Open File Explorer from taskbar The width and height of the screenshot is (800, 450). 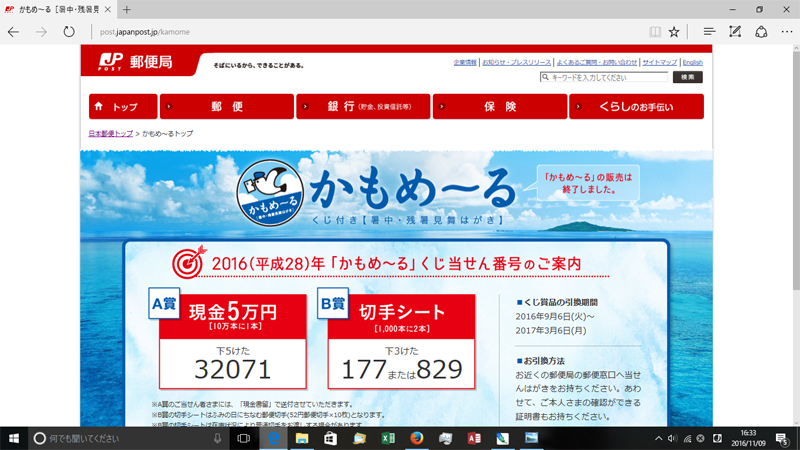tap(302, 438)
